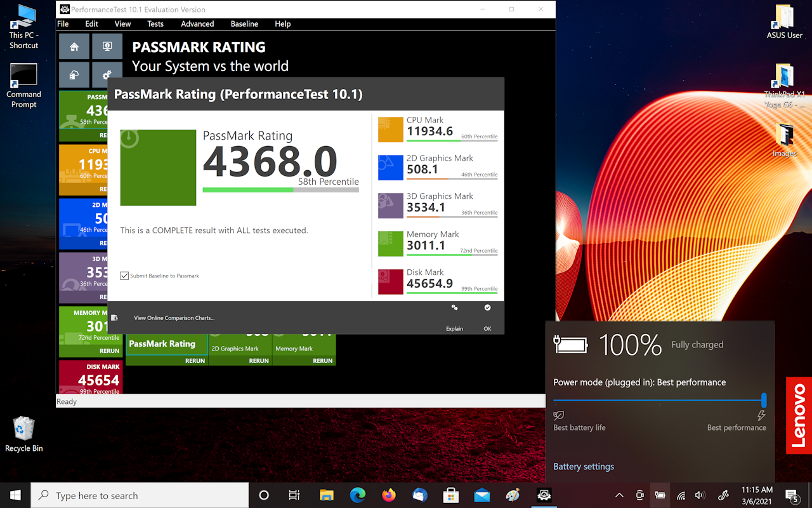
Task: Click the Best battery life label
Action: coord(579,427)
